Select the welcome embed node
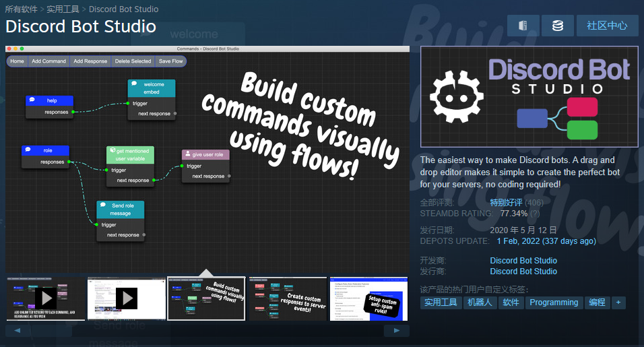Screen dimensions: 644x347 [152, 100]
